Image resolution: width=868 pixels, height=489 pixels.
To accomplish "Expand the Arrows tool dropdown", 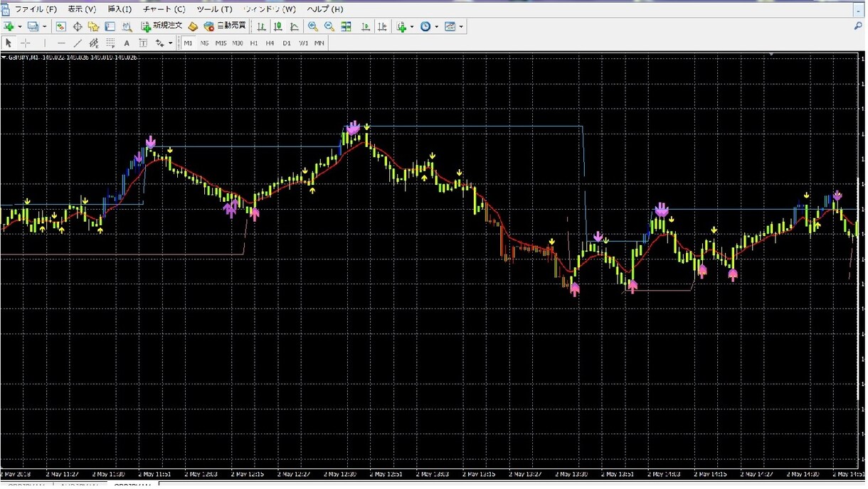I will [x=171, y=43].
